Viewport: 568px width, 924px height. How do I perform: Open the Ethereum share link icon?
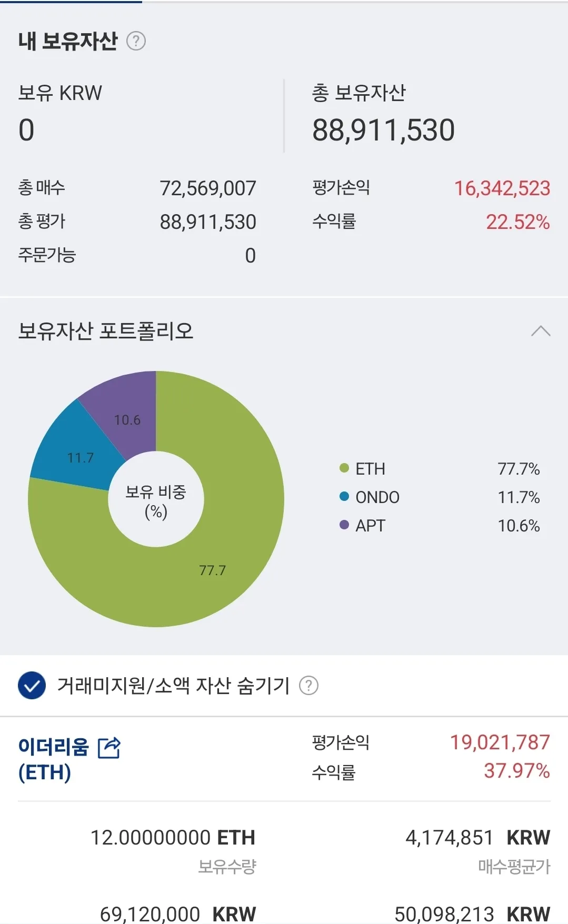109,747
